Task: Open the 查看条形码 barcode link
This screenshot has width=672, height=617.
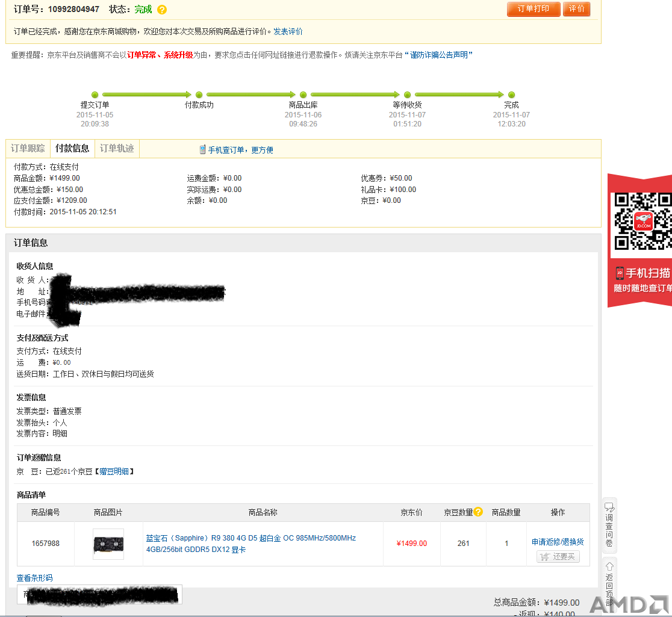Action: (35, 578)
